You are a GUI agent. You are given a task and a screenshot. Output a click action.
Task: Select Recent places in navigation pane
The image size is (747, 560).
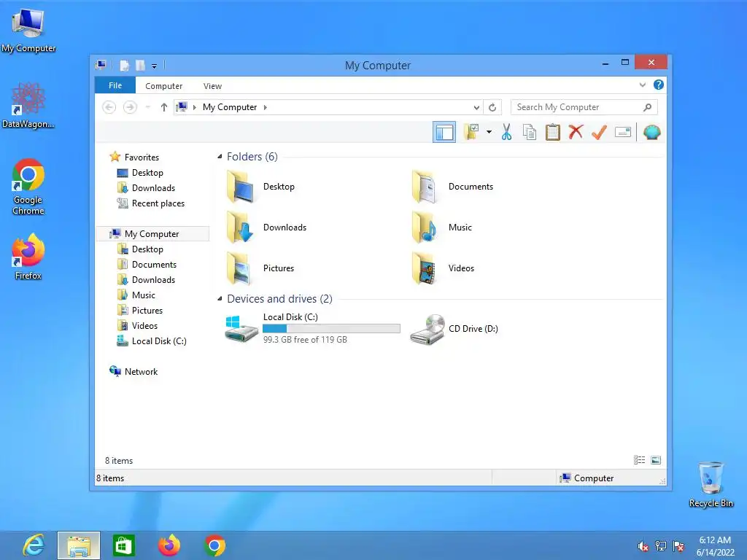point(158,203)
